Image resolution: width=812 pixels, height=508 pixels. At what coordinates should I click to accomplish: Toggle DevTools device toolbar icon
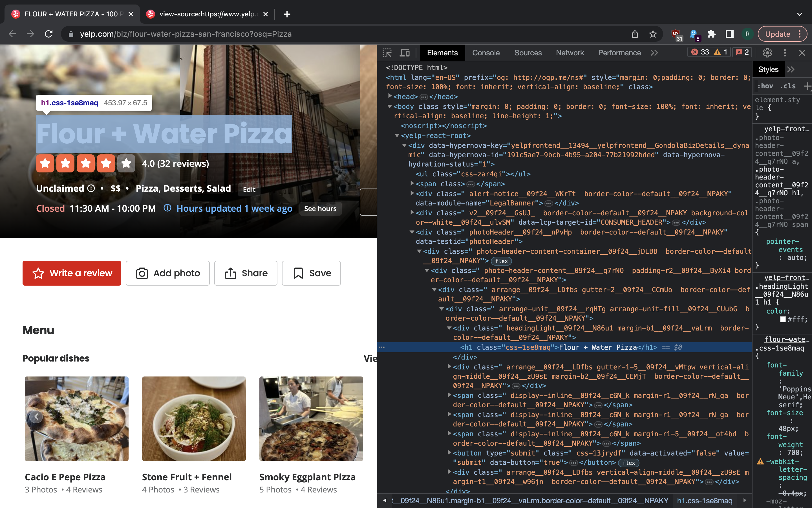(x=405, y=53)
